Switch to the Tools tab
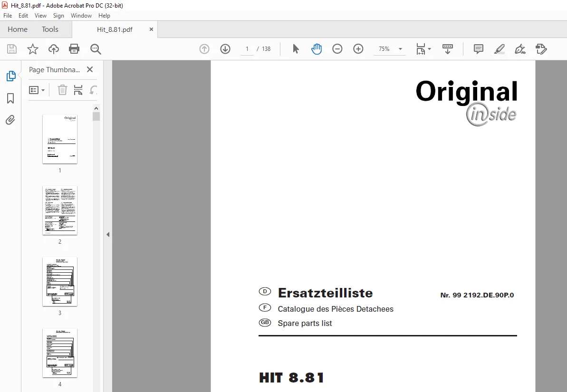 point(50,29)
